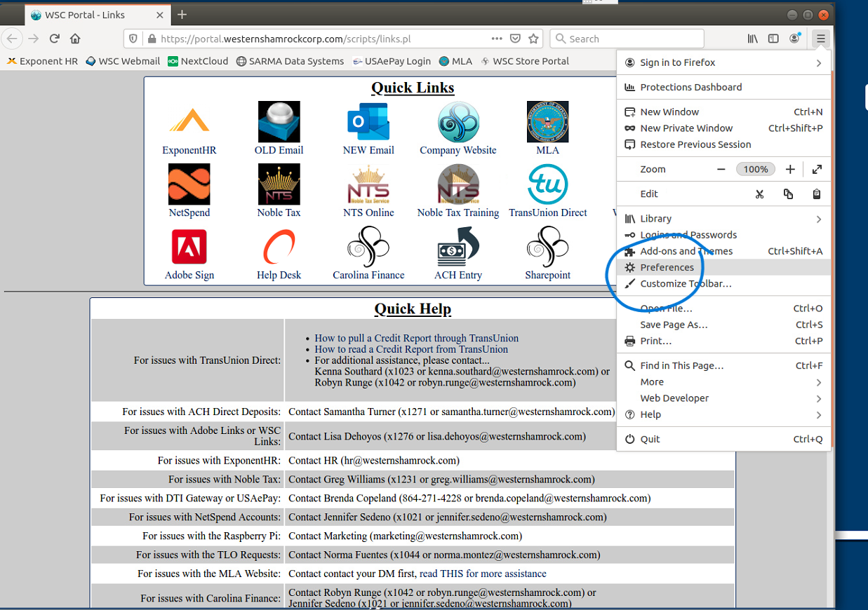Close the Firefox hamburger menu button
Screen dimensions: 868x610
pos(820,39)
